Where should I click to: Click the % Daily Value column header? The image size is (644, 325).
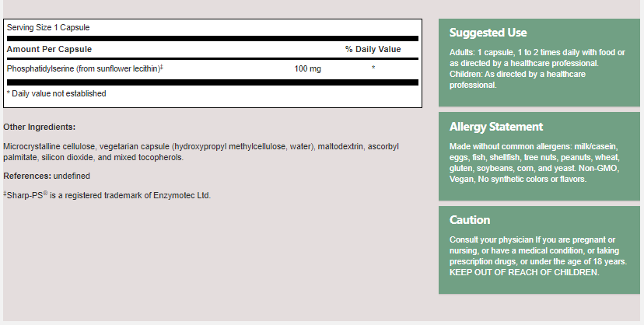373,49
